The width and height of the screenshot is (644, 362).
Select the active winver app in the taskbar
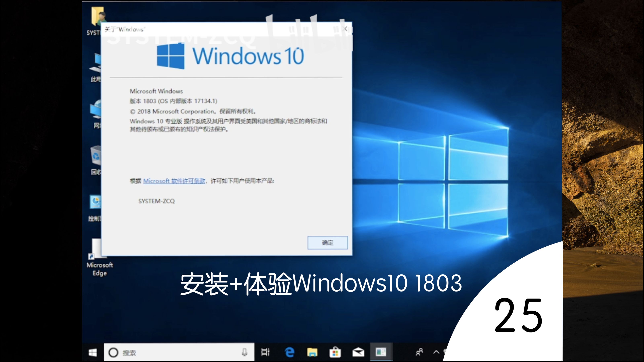coord(381,352)
